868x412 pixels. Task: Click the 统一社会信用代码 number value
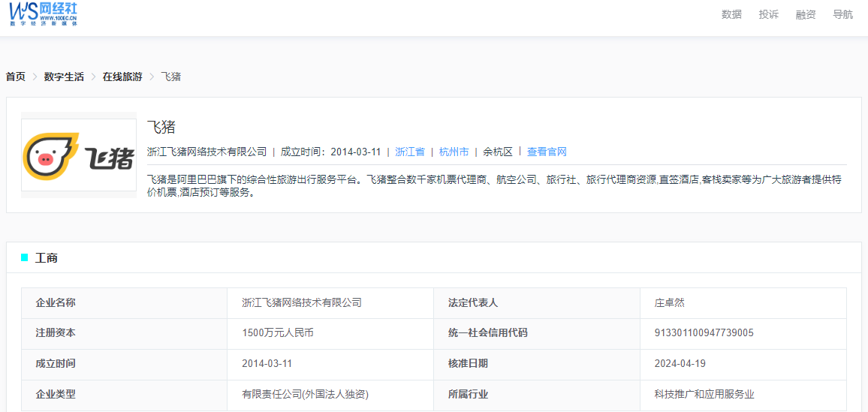coord(704,333)
